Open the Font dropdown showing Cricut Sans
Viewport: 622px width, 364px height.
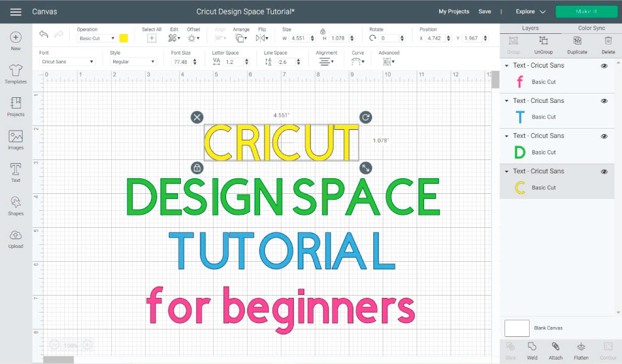point(67,62)
